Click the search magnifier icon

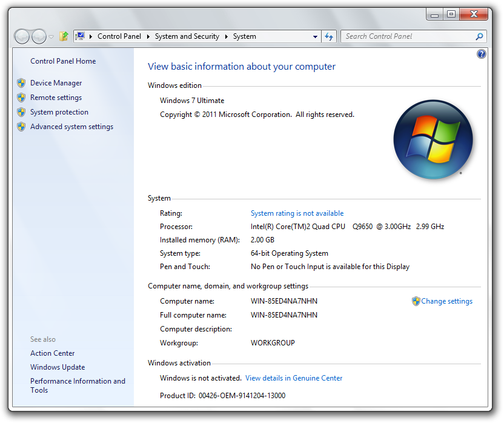(479, 36)
